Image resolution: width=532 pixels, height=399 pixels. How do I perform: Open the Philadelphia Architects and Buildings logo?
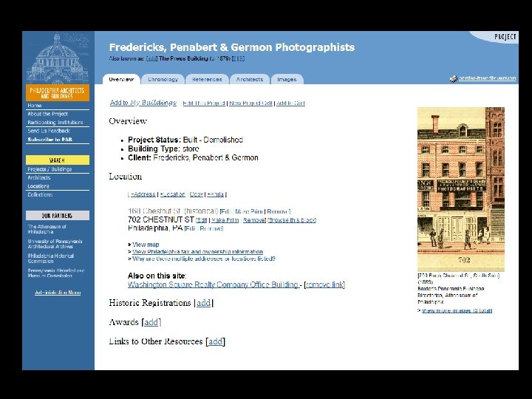(x=58, y=92)
